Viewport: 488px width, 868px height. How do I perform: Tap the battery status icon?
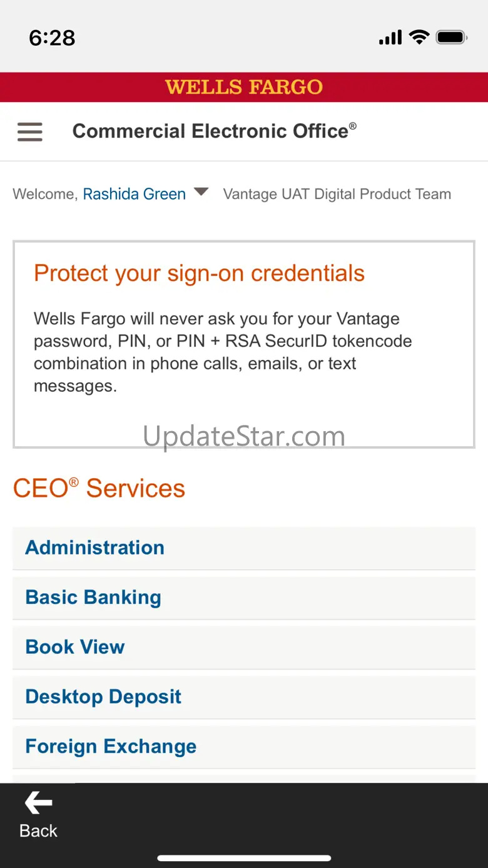coord(452,38)
